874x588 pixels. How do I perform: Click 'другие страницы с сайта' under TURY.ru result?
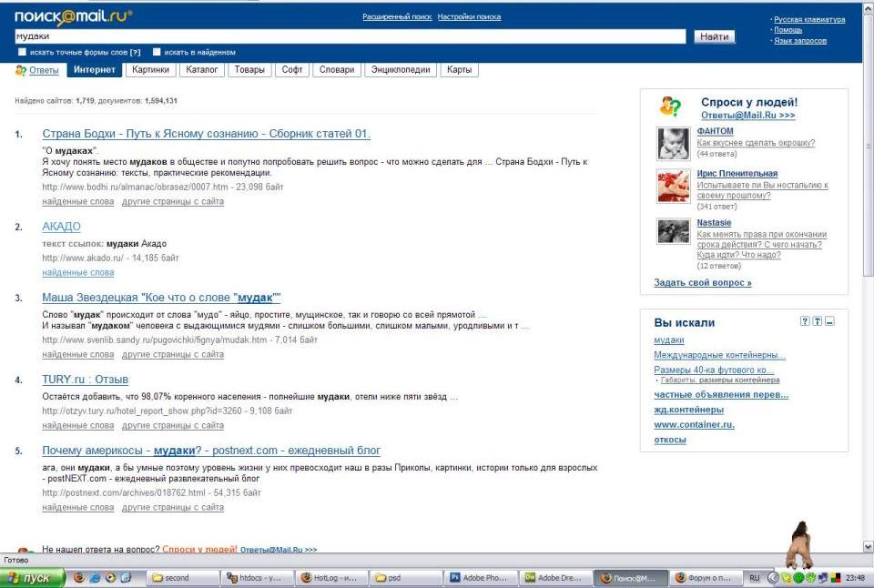(x=173, y=425)
